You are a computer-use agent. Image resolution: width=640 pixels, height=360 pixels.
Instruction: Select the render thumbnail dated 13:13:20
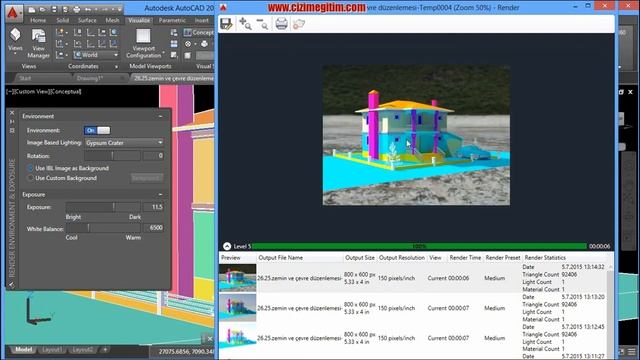[x=238, y=308]
